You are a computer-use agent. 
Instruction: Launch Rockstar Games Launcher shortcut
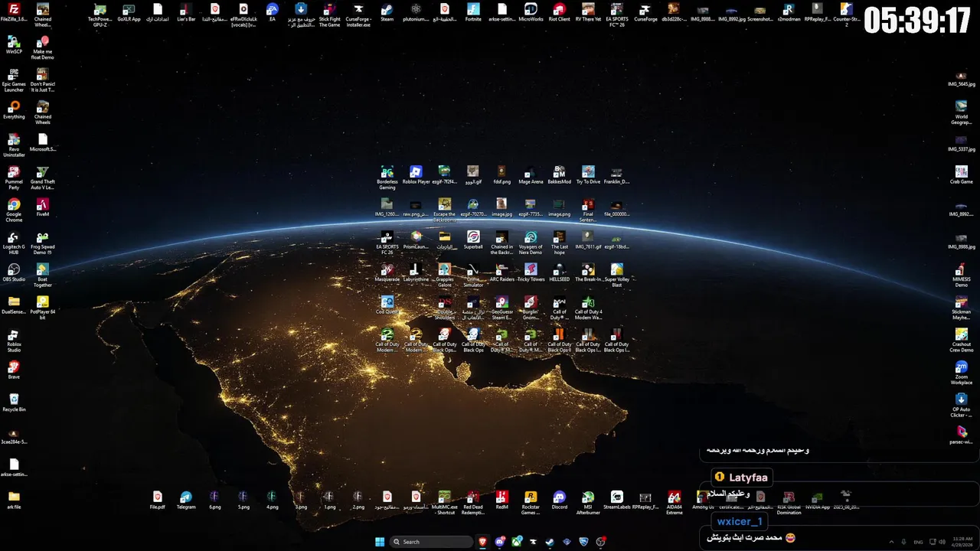[531, 502]
